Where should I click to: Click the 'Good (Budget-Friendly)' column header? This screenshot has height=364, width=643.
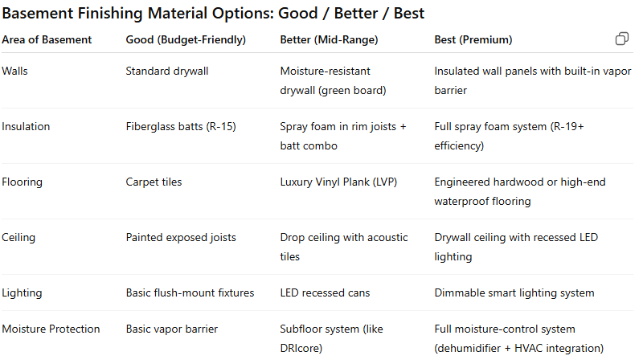coord(186,39)
